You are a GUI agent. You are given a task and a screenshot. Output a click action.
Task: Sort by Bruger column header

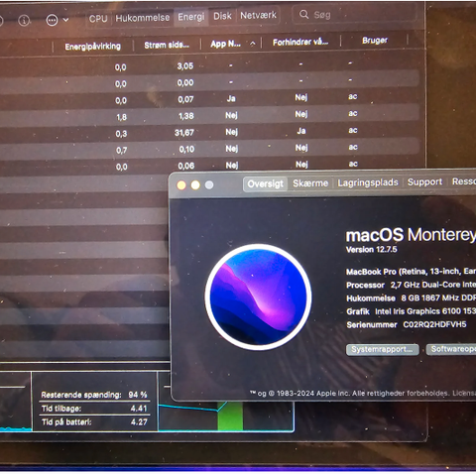375,41
